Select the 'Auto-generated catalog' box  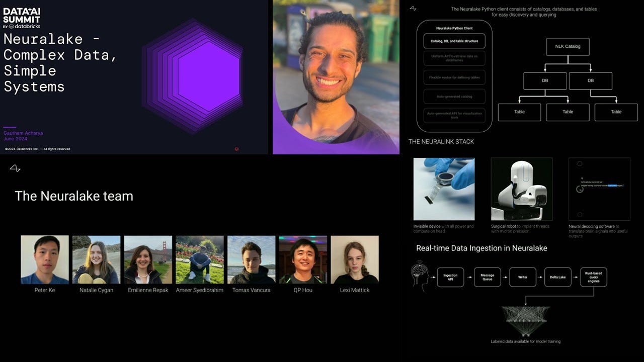[454, 96]
